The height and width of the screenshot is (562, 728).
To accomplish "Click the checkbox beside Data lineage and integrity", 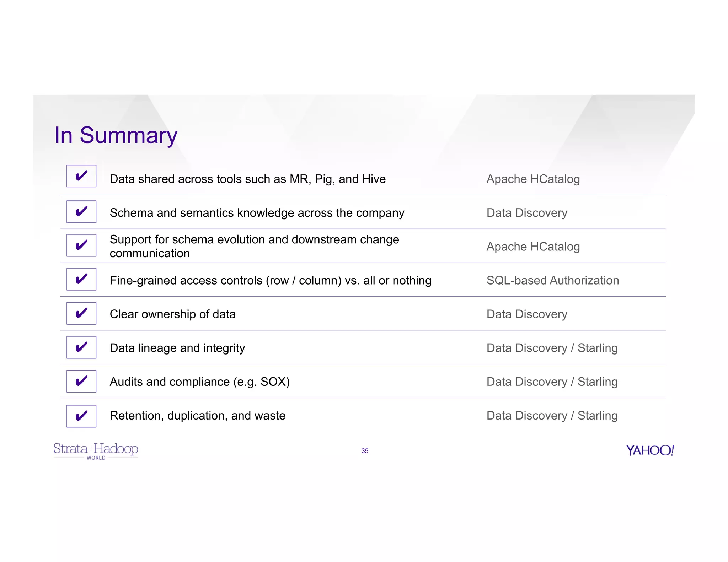I will pyautogui.click(x=81, y=347).
